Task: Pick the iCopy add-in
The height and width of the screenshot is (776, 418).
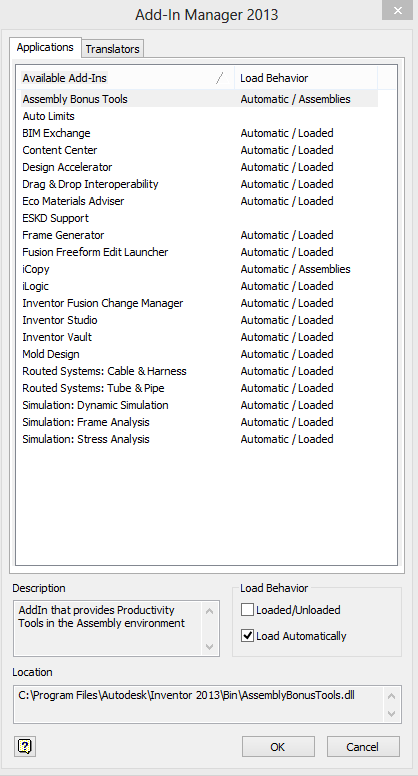Action: [x=198, y=269]
